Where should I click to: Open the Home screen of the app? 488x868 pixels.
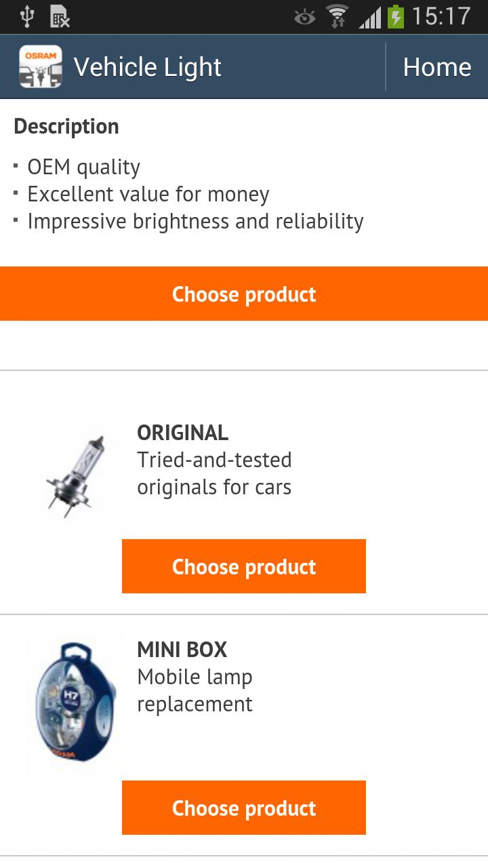pyautogui.click(x=437, y=66)
